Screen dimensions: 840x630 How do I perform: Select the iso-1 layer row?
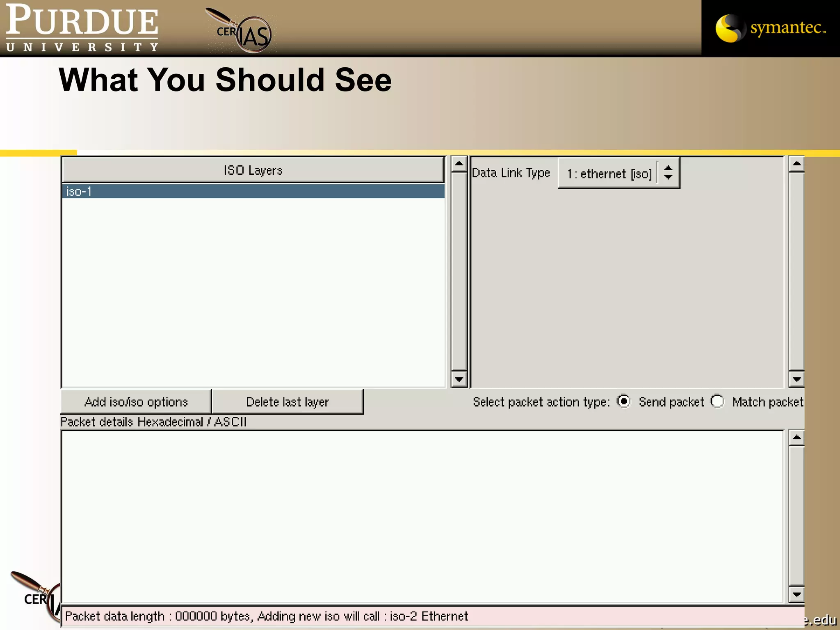tap(253, 191)
